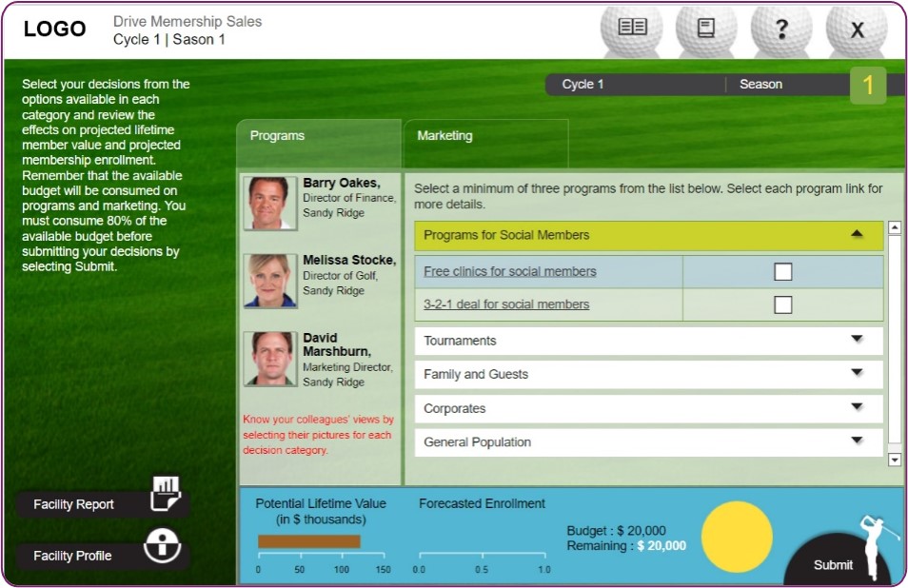Collapse Programs for Social Members section
This screenshot has height=588, width=908.
pyautogui.click(x=648, y=235)
